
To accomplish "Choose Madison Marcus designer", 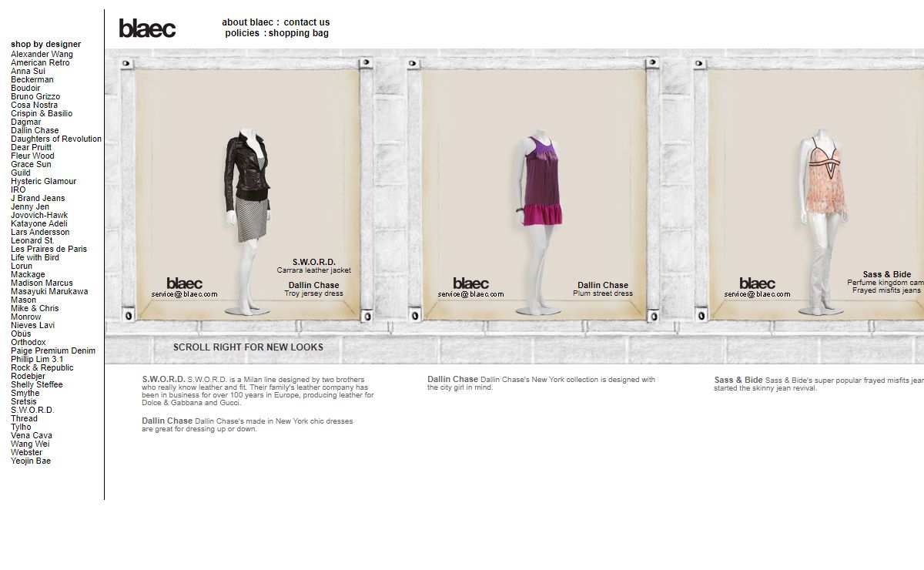I will click(x=42, y=283).
